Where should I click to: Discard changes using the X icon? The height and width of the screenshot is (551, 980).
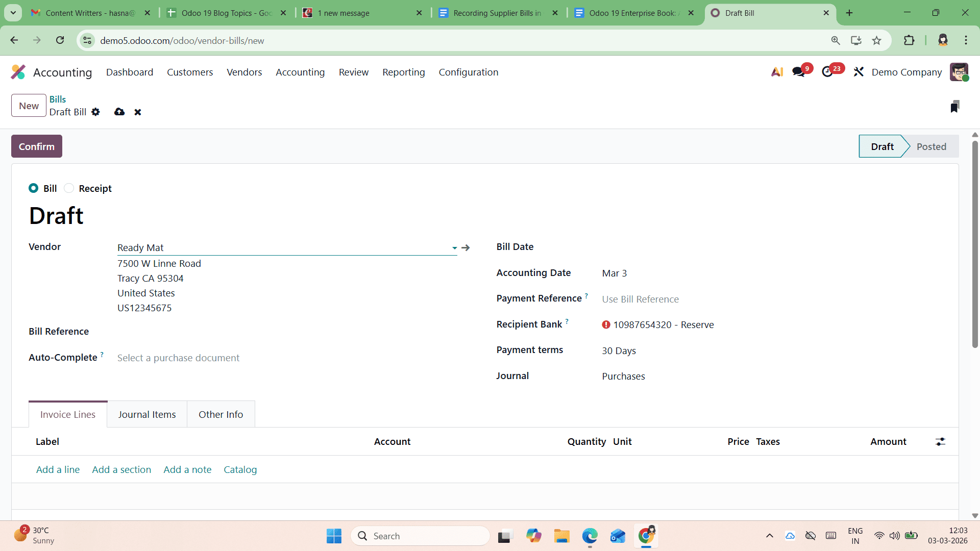(x=137, y=112)
